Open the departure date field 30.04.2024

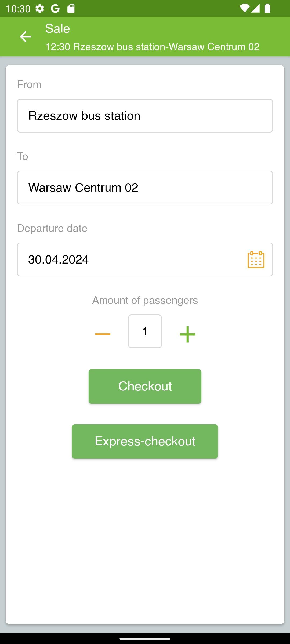point(145,259)
